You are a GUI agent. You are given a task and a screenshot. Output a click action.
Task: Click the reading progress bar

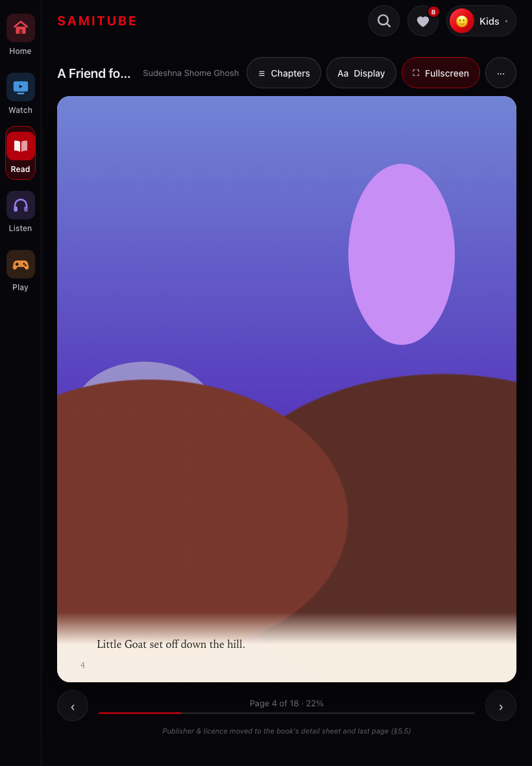[x=287, y=713]
